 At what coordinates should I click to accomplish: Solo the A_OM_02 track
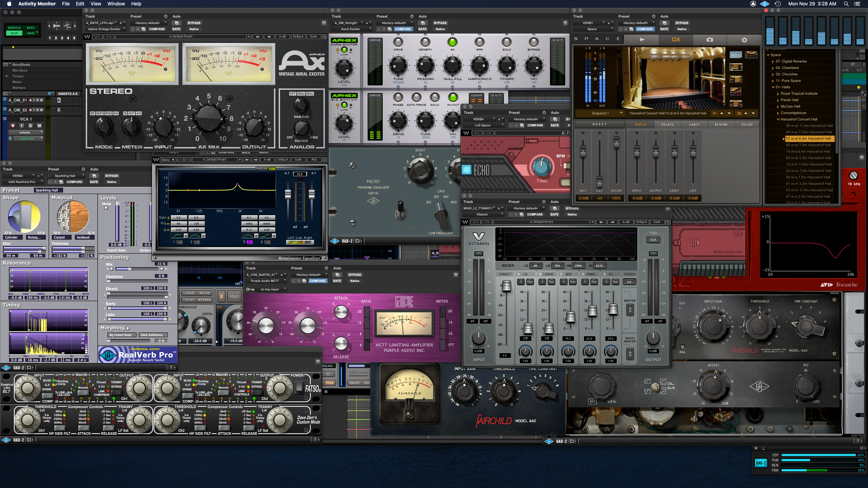pos(38,110)
